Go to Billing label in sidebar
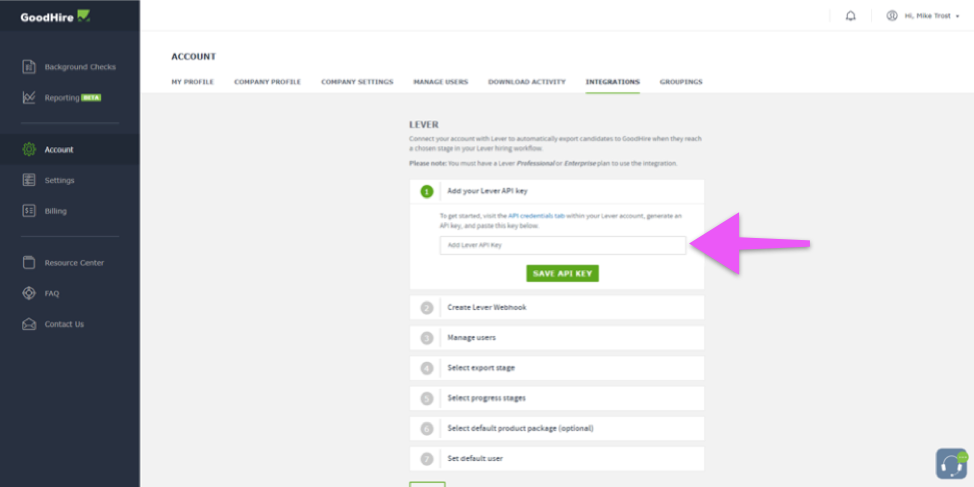 coord(55,211)
